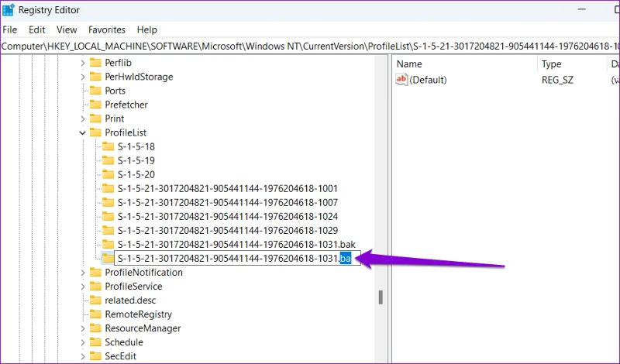Click the S-1-5-19 folder icon
620x364 pixels.
(108, 160)
